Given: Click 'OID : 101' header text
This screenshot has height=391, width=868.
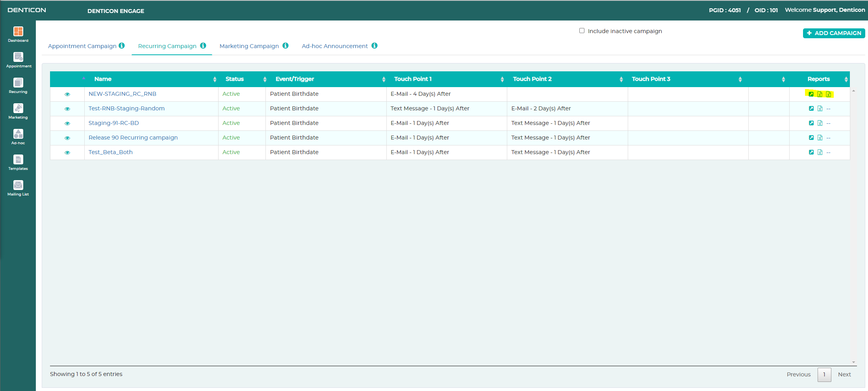Looking at the screenshot, I should click(766, 10).
